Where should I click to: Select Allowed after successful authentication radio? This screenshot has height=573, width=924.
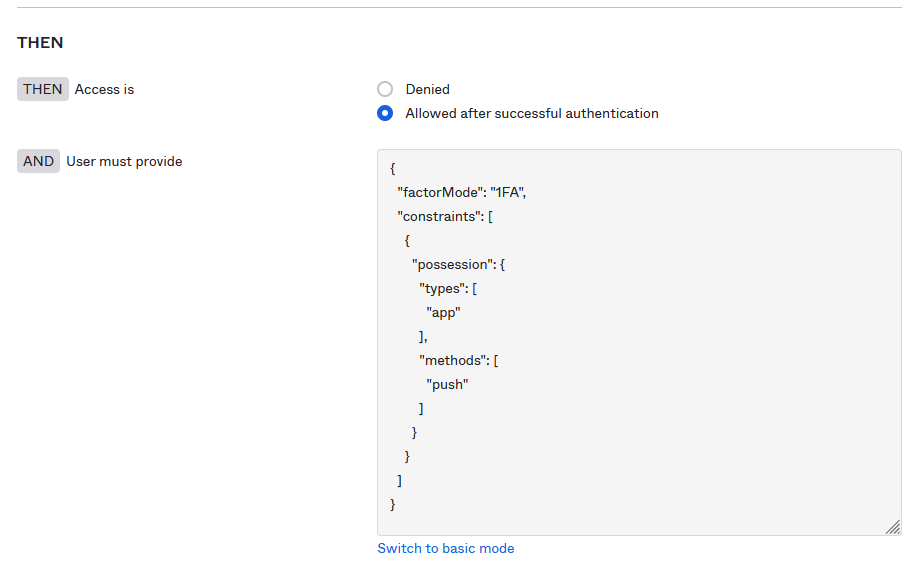[x=385, y=113]
